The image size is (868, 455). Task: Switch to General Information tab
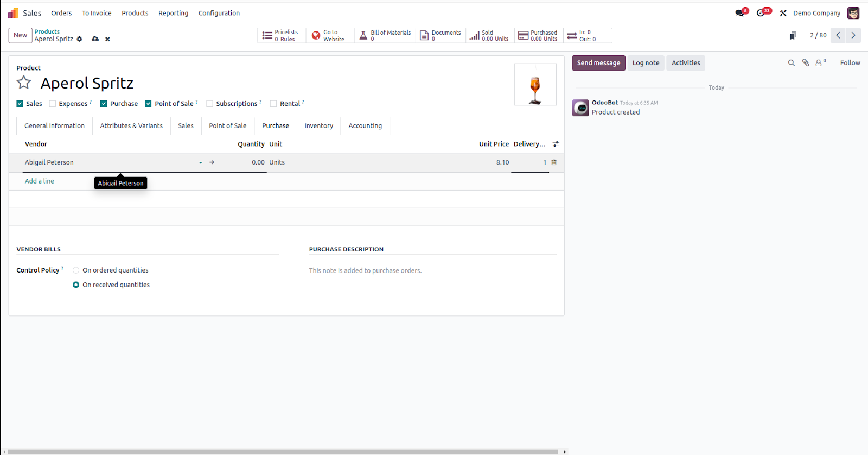(55, 125)
